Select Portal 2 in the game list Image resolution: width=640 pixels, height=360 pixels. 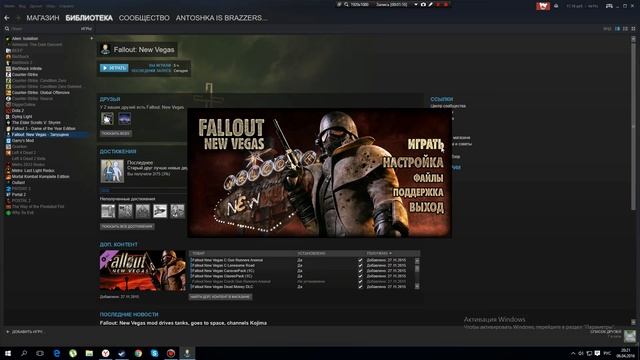(19, 195)
